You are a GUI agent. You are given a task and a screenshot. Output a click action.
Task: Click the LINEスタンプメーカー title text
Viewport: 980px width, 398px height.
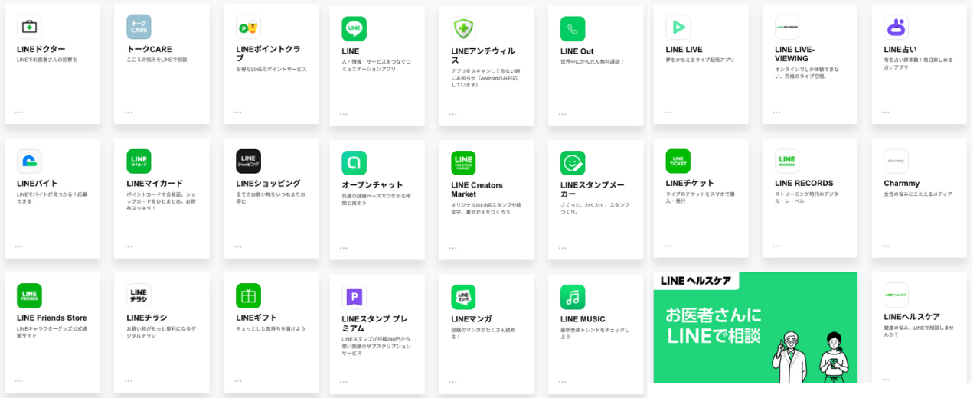(594, 190)
